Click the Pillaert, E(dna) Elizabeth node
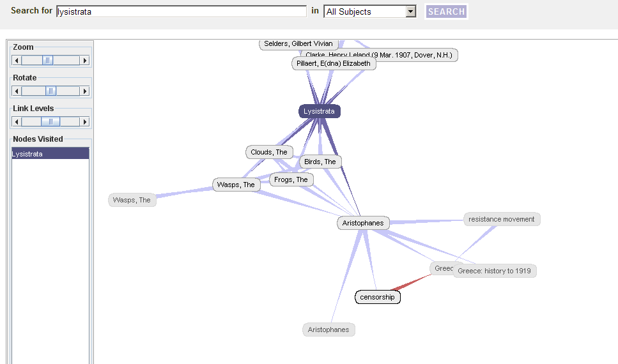The width and height of the screenshot is (618, 364). pyautogui.click(x=334, y=63)
